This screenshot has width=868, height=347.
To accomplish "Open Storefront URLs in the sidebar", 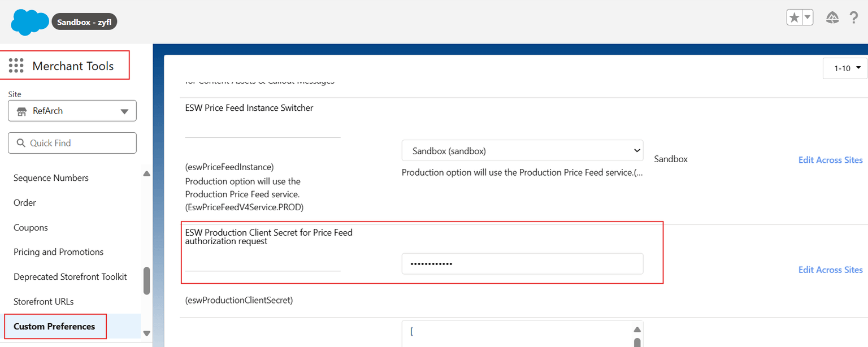I will pyautogui.click(x=44, y=302).
